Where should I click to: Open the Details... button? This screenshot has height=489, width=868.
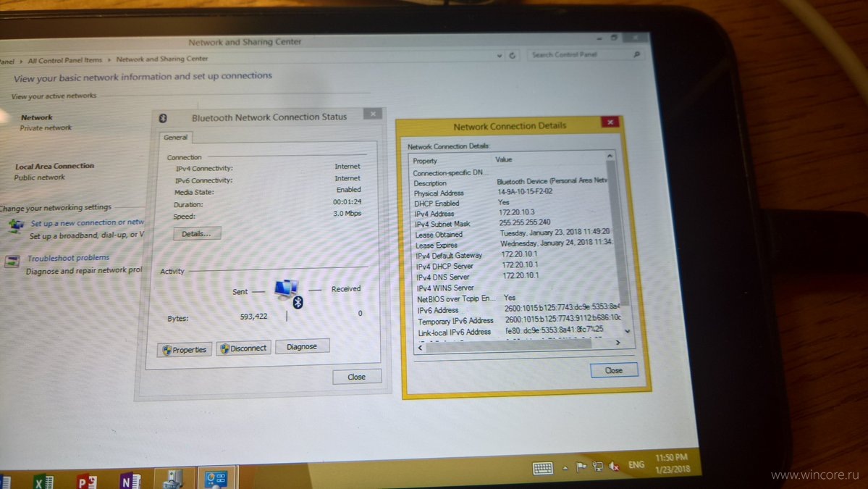point(196,234)
